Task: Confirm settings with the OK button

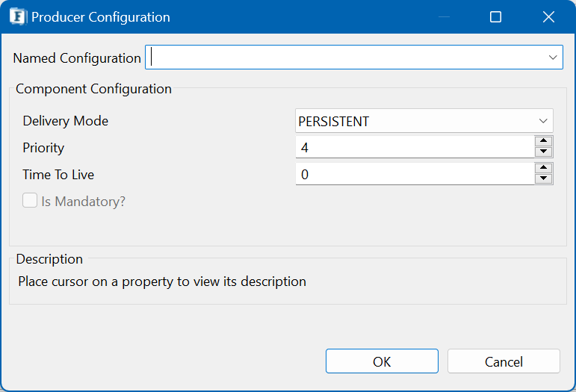Action: [382, 361]
